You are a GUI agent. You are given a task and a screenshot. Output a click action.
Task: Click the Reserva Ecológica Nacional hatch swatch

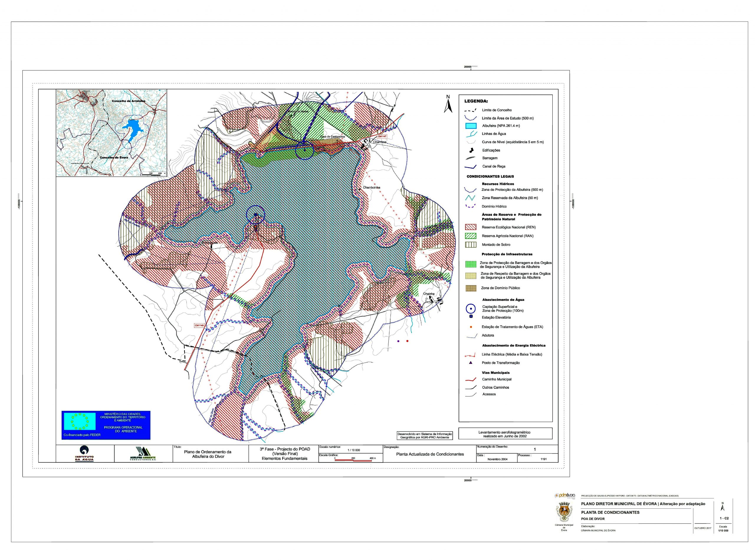[471, 227]
